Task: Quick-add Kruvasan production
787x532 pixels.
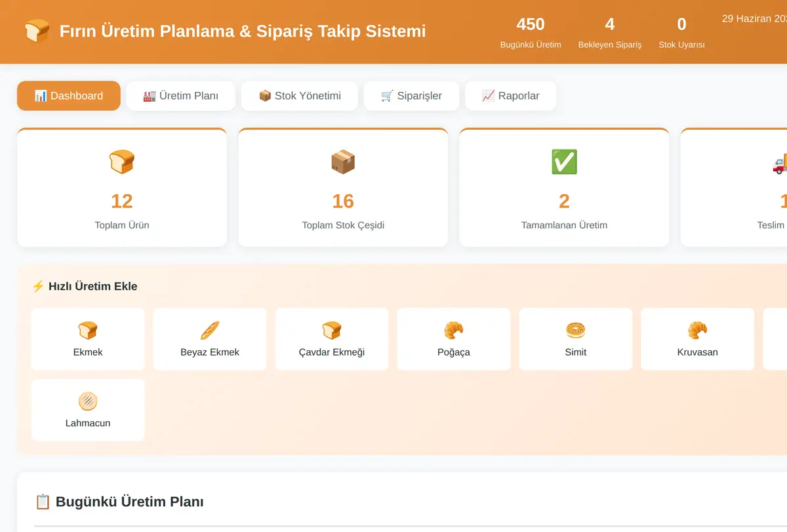Action: pyautogui.click(x=698, y=339)
